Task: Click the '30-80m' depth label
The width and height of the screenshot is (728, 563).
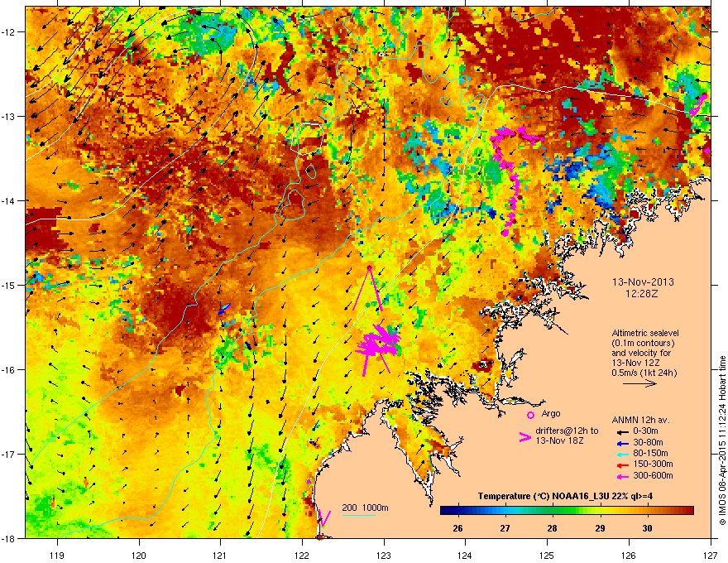Action: (648, 443)
